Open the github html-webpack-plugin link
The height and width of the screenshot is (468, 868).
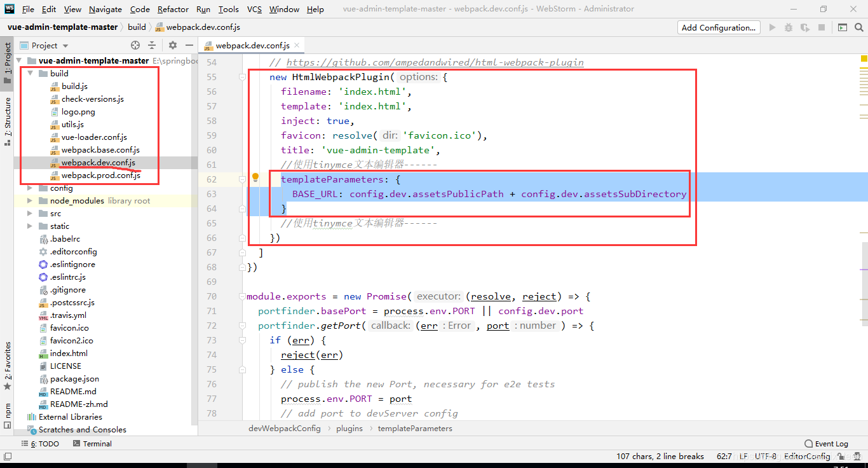(x=435, y=62)
